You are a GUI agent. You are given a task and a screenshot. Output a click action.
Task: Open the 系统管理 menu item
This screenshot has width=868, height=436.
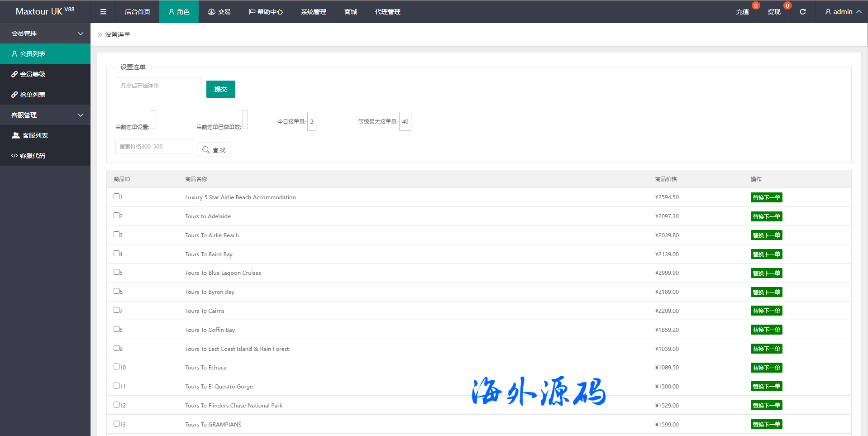click(313, 12)
